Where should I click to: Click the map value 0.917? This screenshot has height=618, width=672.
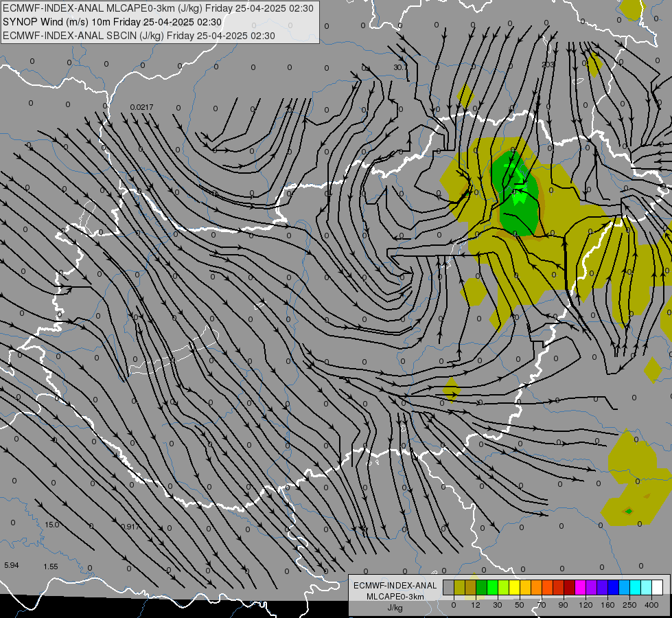pos(130,527)
